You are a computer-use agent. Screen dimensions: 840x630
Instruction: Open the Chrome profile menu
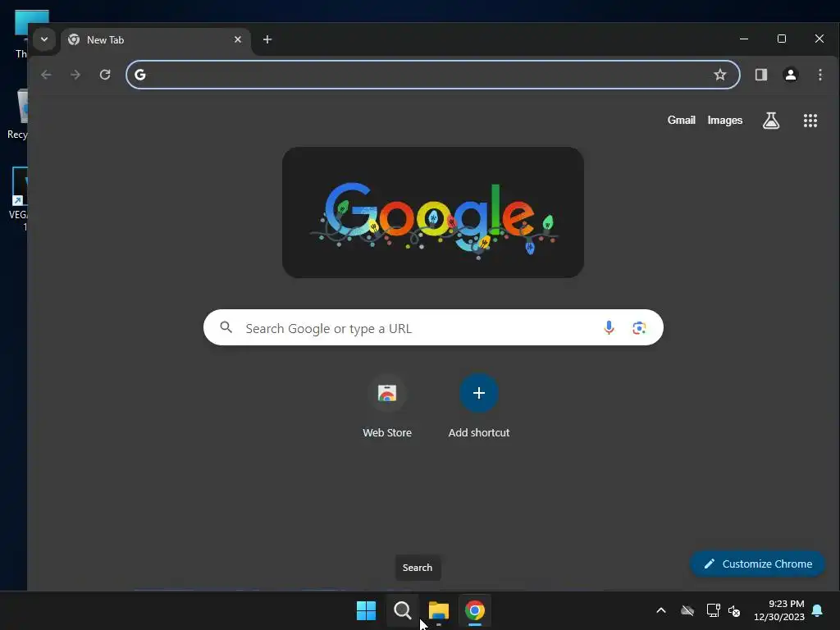[x=791, y=75]
